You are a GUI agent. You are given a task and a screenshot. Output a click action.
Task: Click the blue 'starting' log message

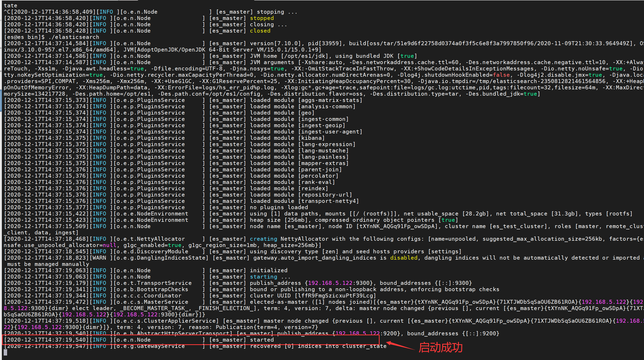point(263,277)
